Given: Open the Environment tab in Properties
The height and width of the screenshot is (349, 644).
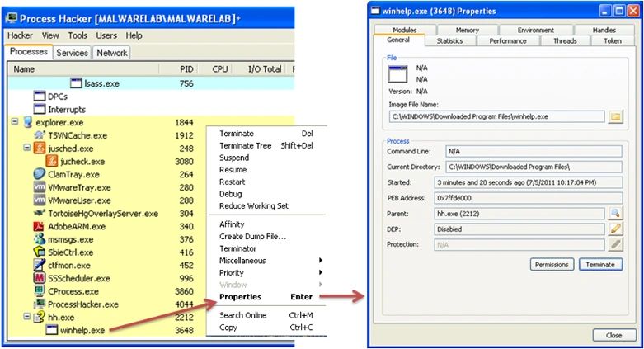Looking at the screenshot, I should 536,30.
